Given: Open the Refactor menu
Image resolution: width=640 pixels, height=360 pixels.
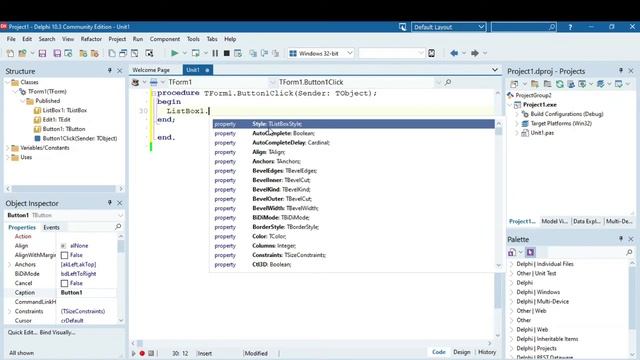Looking at the screenshot, I should pos(91,39).
